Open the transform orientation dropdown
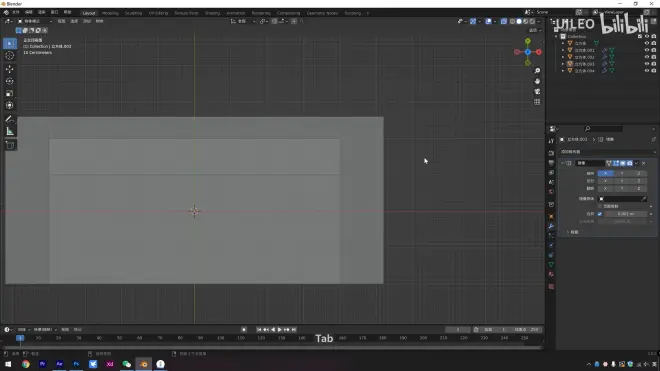 tap(243, 21)
